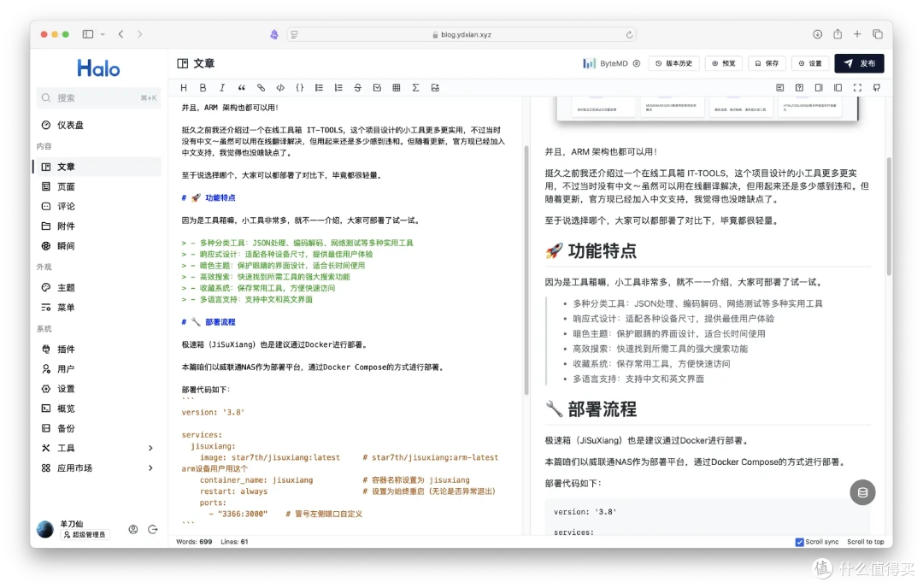923x588 pixels.
Task: Open 菜单 menus section
Action: (x=97, y=307)
